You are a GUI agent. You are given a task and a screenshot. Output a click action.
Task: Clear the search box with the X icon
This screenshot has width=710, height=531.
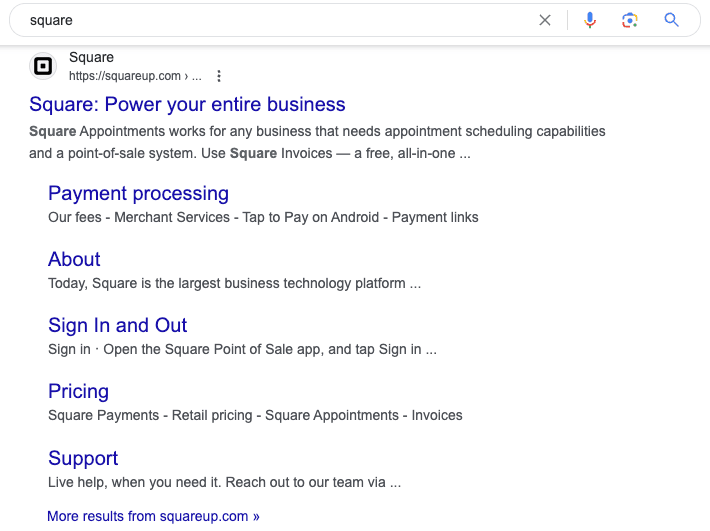tap(545, 20)
